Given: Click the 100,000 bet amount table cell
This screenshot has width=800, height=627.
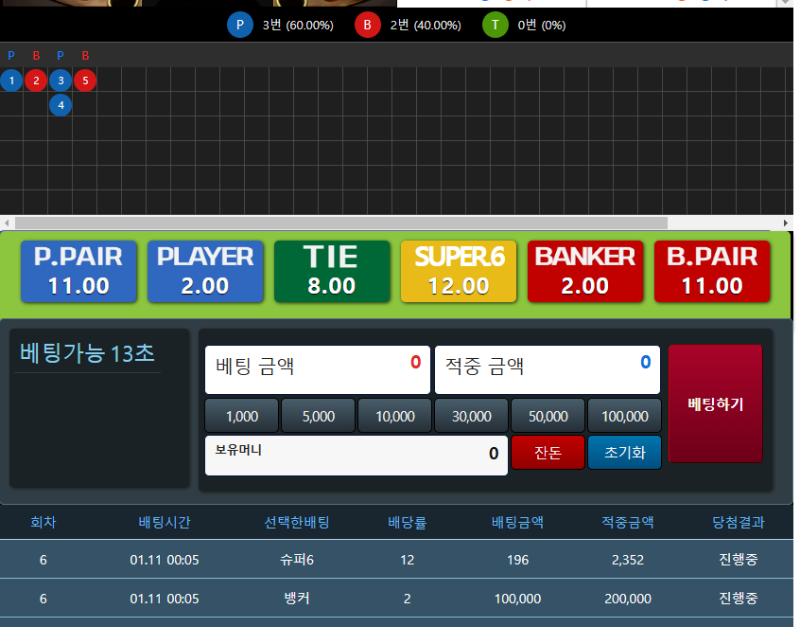Looking at the screenshot, I should 517,598.
